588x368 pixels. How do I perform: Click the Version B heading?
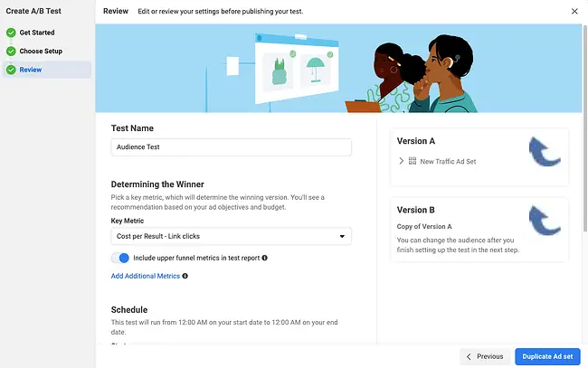pyautogui.click(x=415, y=210)
